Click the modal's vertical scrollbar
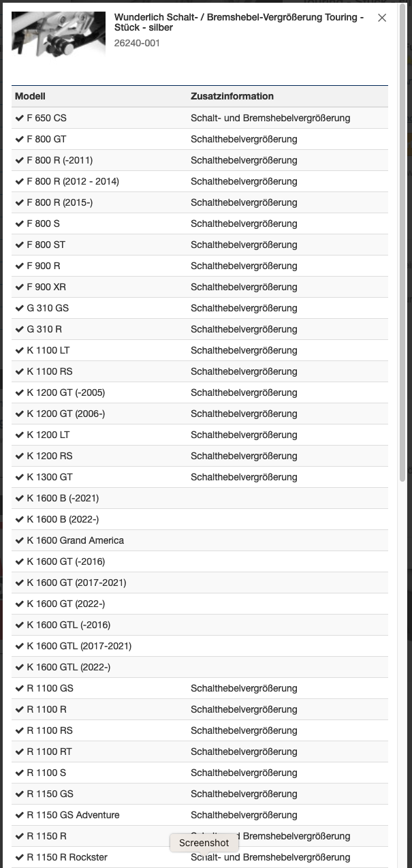Screen dimensions: 412x868 point(402,273)
